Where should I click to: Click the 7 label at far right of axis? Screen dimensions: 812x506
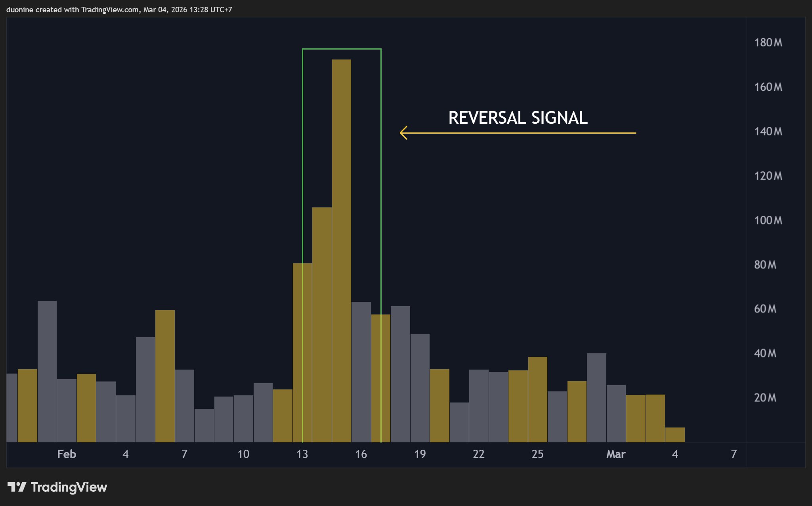734,454
